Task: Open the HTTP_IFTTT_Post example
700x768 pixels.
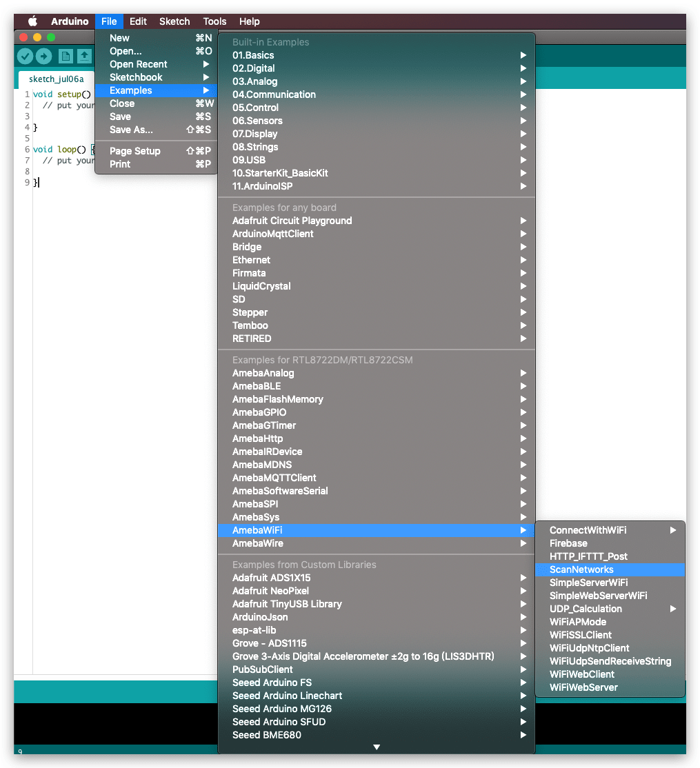Action: pos(610,556)
